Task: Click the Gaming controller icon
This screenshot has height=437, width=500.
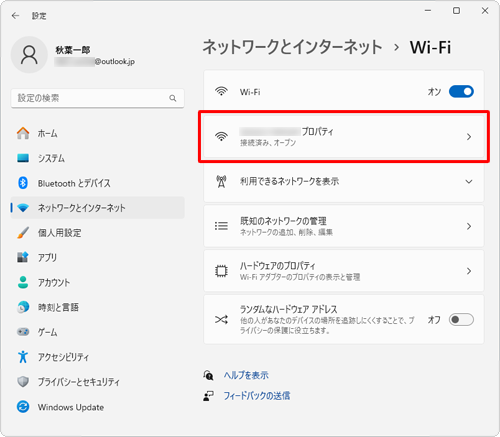Action: (23, 332)
